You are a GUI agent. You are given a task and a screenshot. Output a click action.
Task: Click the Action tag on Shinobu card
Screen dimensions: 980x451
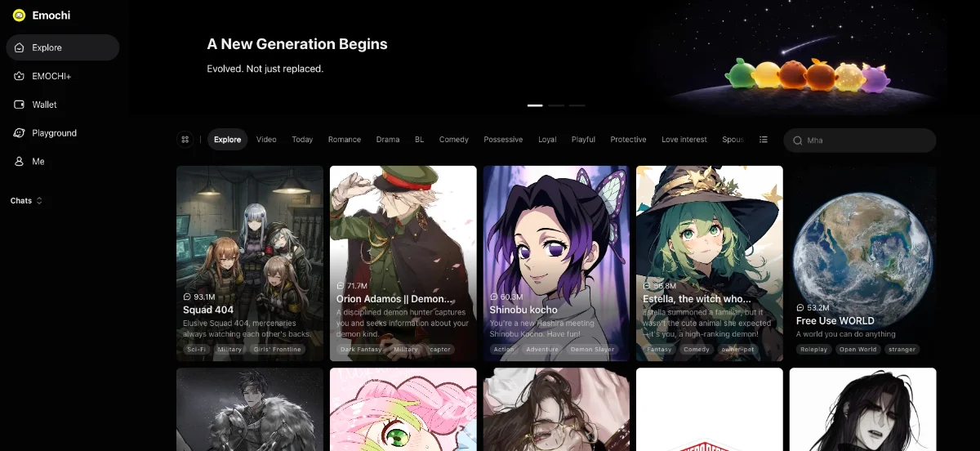[x=504, y=349]
